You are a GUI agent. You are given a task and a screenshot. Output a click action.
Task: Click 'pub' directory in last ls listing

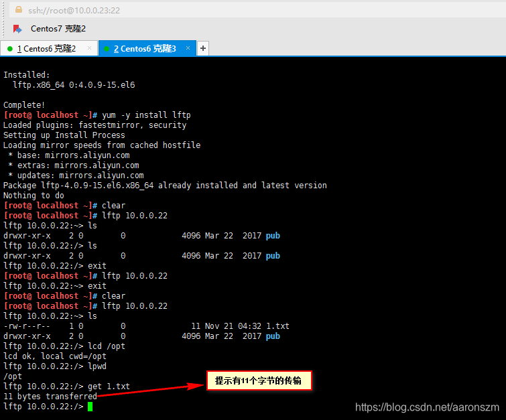pos(273,336)
